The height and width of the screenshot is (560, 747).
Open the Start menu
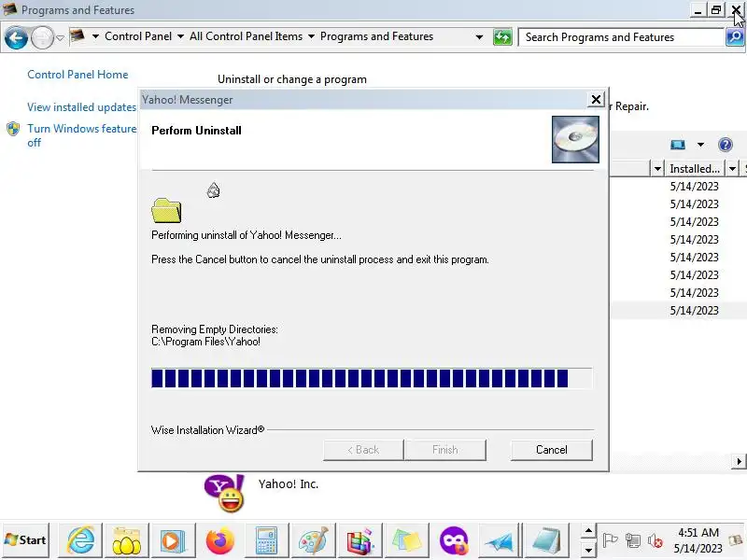coord(26,540)
